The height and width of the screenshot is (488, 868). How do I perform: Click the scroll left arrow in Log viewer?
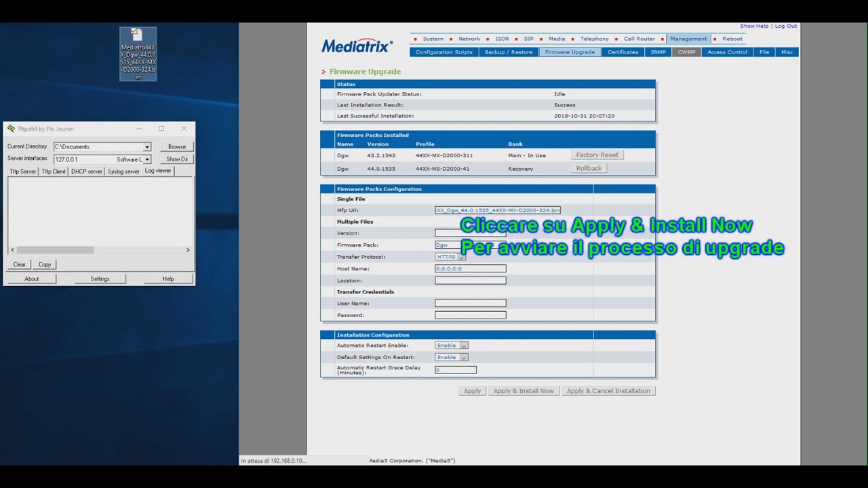(x=12, y=249)
